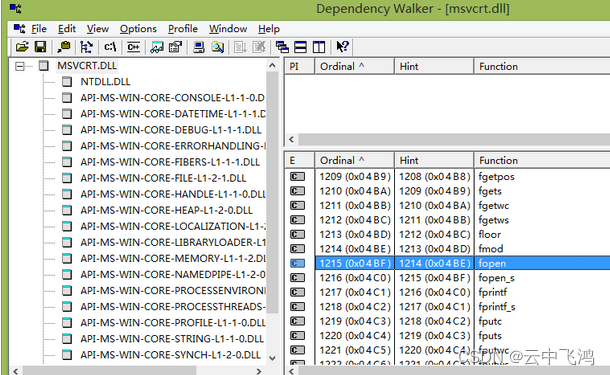Viewport: 610px width, 375px height.
Task: Sort exports by Function column header
Action: pos(542,160)
